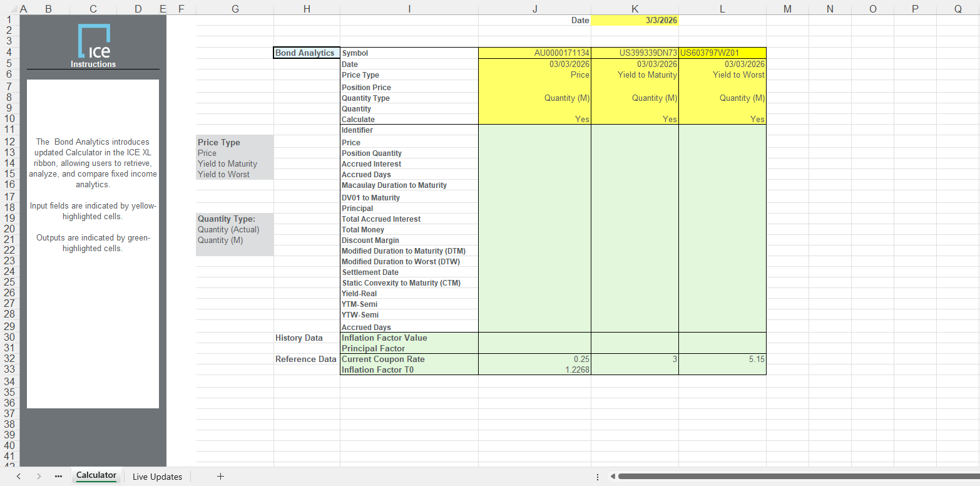Go to the previous sheet with the left arrow
The image size is (980, 486).
tap(19, 477)
